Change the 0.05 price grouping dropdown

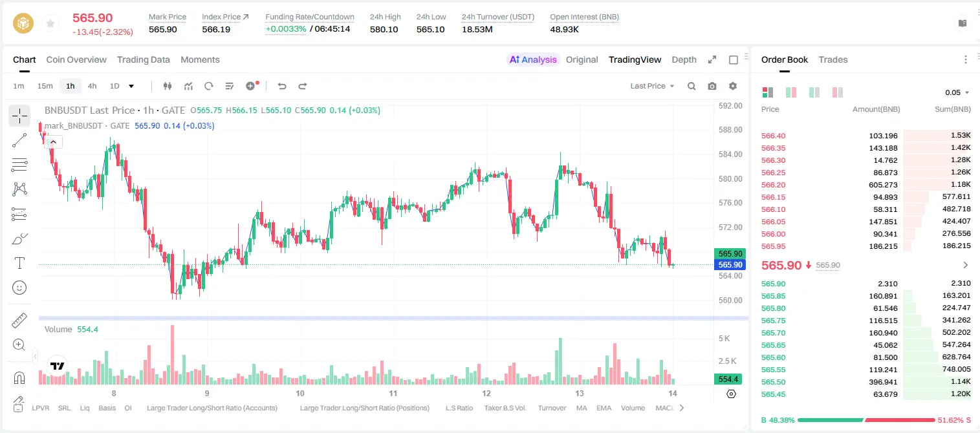[957, 92]
